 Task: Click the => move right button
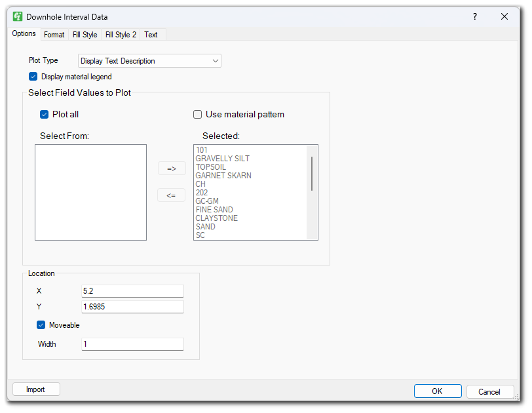click(172, 168)
